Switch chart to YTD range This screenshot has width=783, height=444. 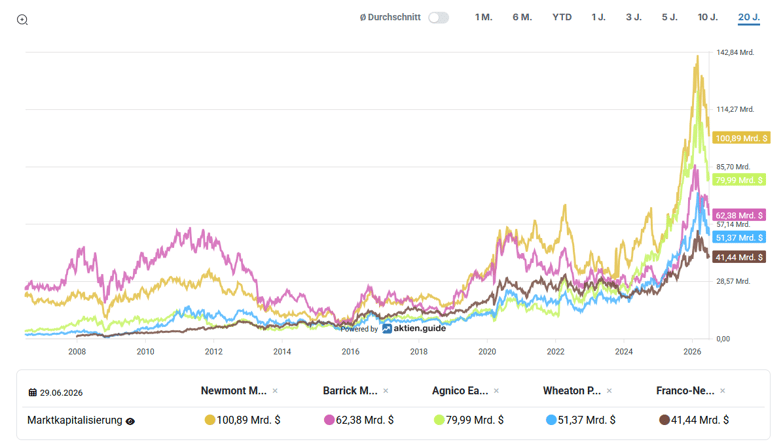point(562,17)
